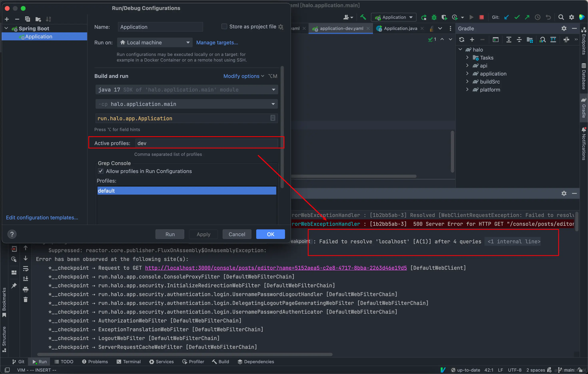Expand platform module in Gradle tree

[x=467, y=90]
